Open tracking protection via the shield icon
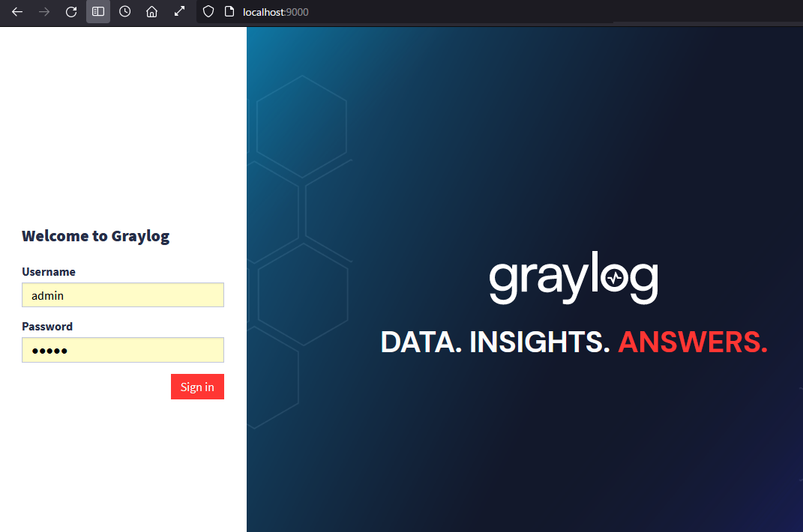Image resolution: width=803 pixels, height=532 pixels. 208,11
